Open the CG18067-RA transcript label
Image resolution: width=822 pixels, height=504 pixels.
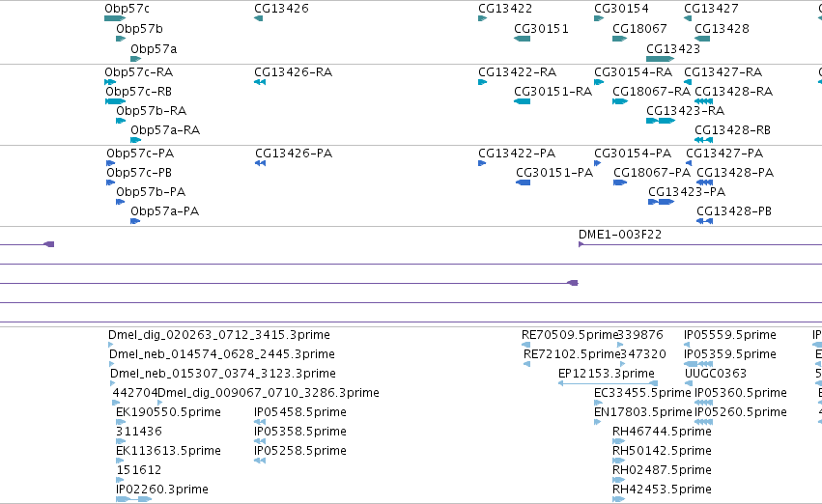[x=652, y=91]
